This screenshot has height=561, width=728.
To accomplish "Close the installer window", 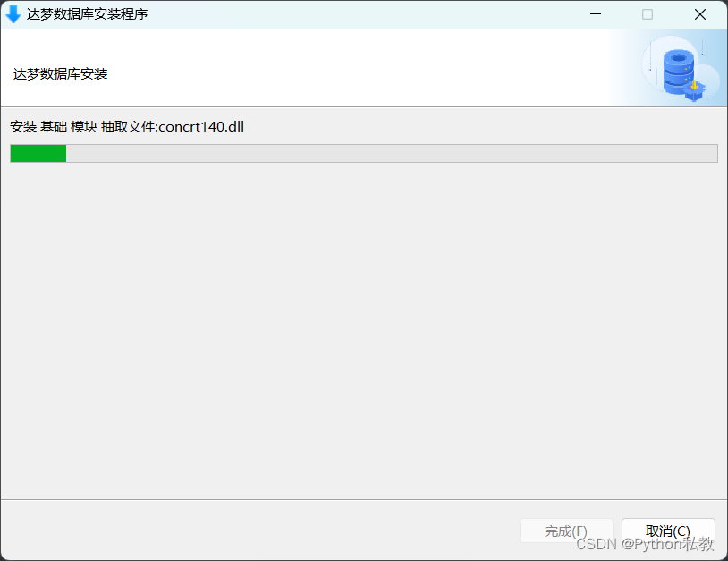I will [699, 14].
